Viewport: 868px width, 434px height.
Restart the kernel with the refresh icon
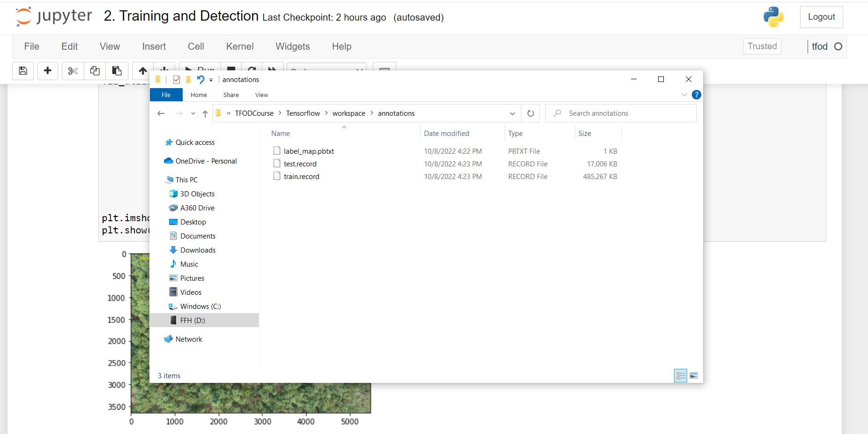pos(252,69)
